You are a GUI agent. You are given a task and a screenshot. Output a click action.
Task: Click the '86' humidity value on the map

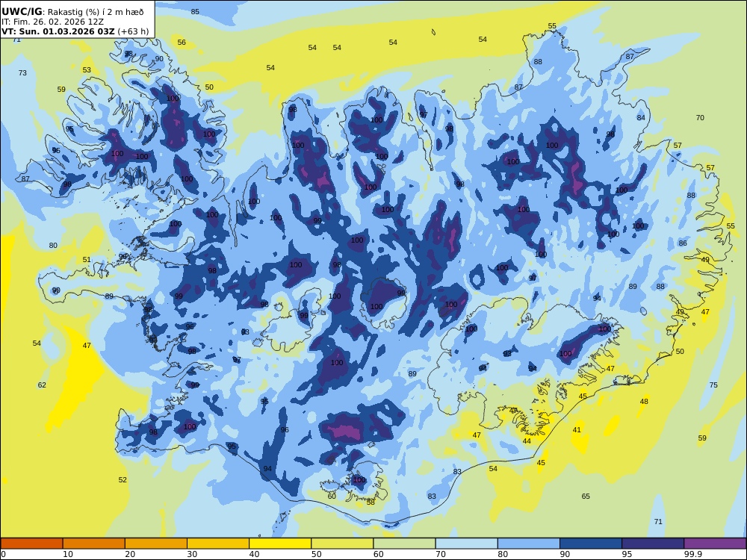click(683, 243)
